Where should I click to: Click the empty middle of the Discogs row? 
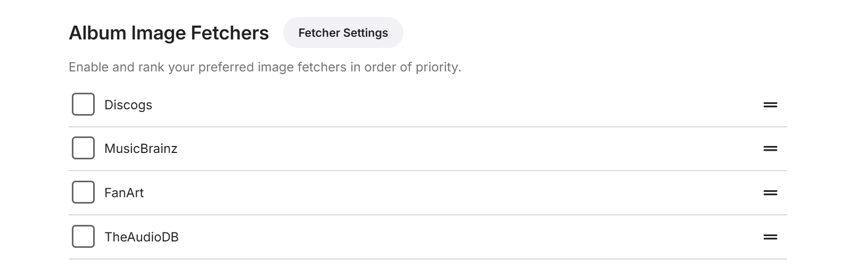pos(426,105)
